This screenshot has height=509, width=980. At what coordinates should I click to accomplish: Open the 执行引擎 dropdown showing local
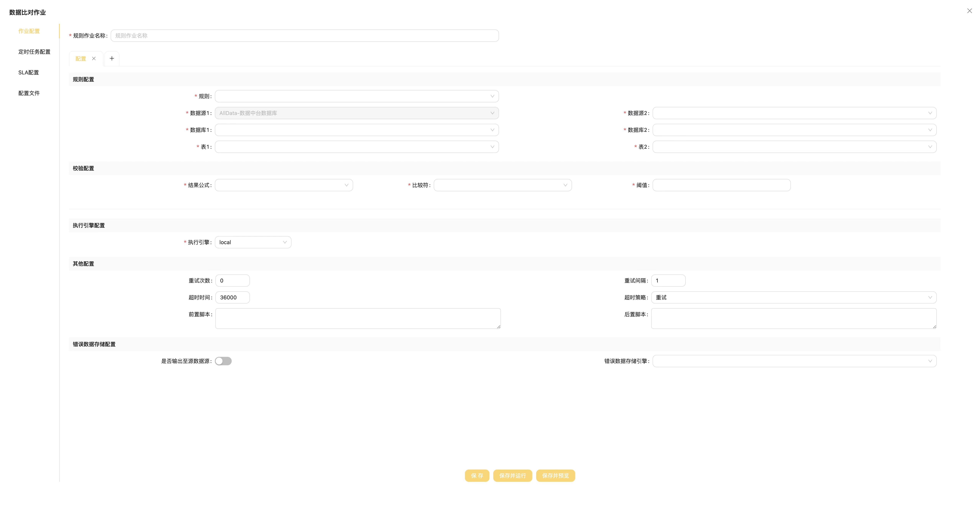point(253,242)
